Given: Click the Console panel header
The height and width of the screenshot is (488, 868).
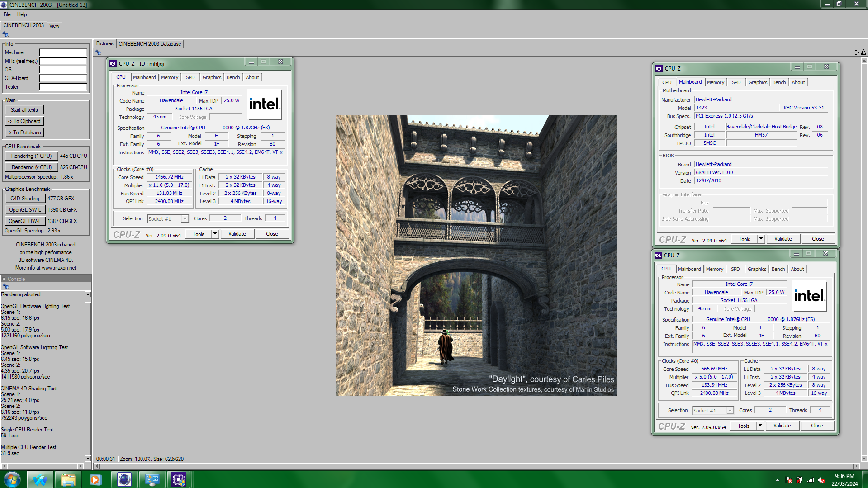Looking at the screenshot, I should click(x=46, y=279).
